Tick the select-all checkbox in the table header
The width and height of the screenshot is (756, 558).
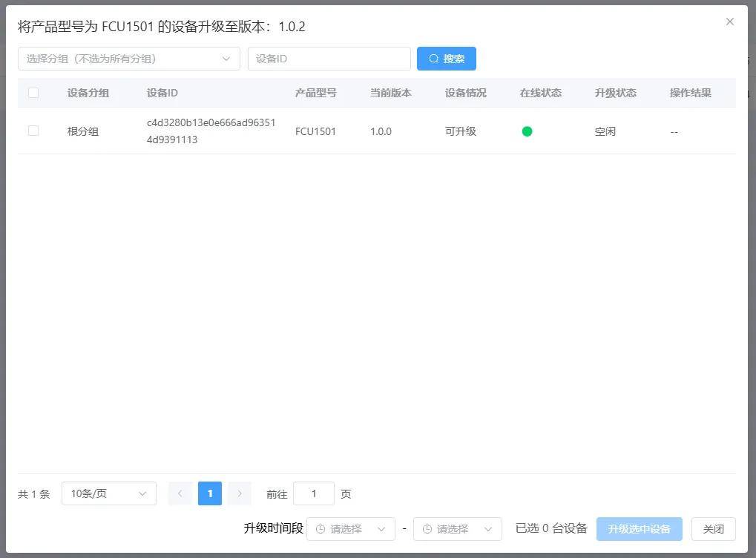coord(33,93)
